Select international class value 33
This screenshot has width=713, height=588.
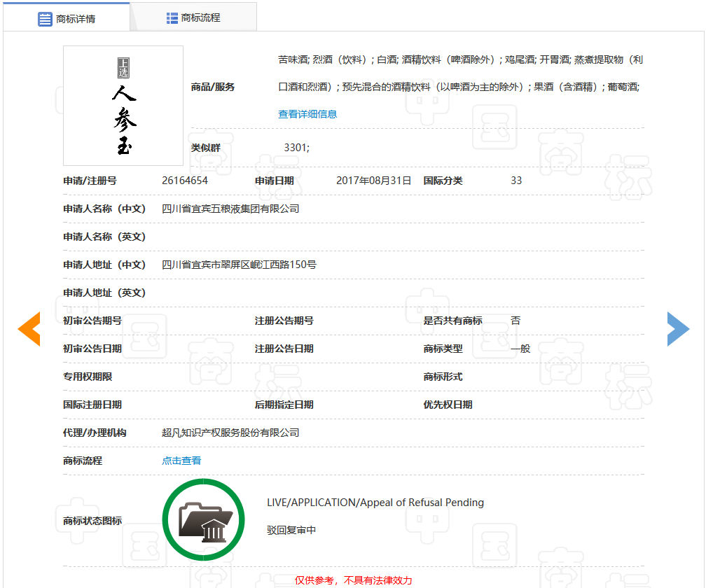point(516,181)
